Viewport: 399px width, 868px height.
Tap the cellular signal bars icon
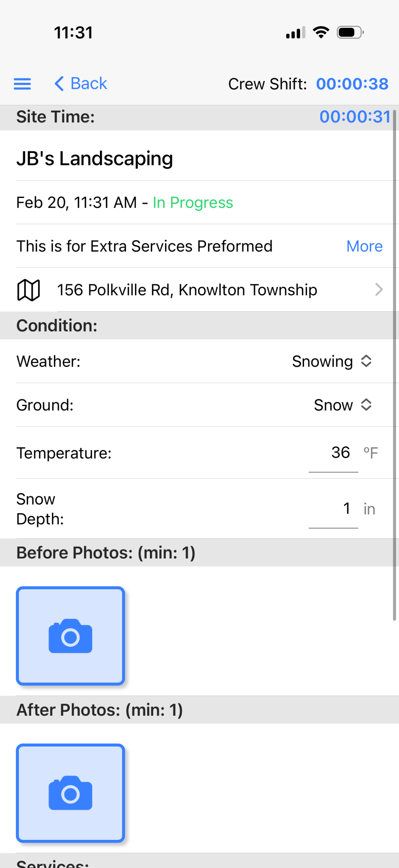(296, 33)
